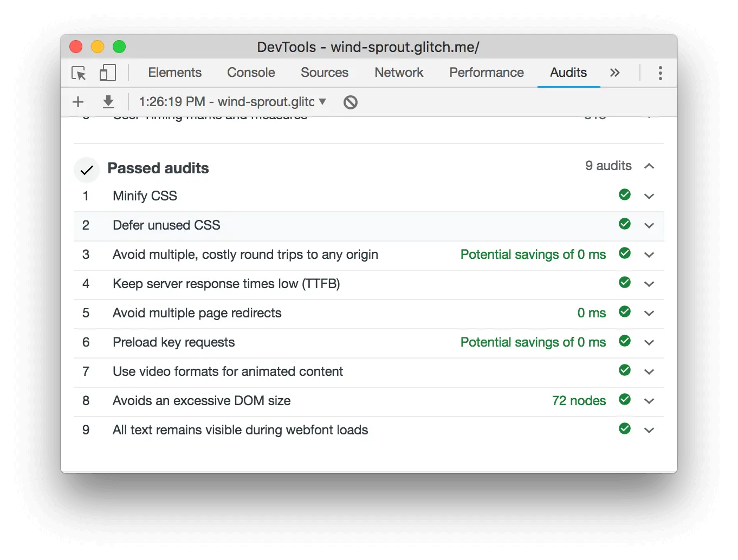The width and height of the screenshot is (738, 560).
Task: Expand the Preload key requests audit details
Action: click(649, 343)
